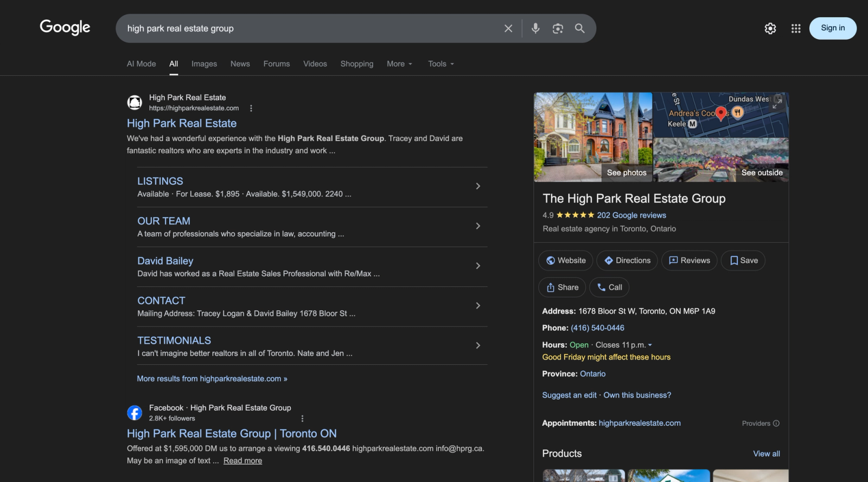Click Suggest an edit link
The image size is (868, 482).
(569, 395)
